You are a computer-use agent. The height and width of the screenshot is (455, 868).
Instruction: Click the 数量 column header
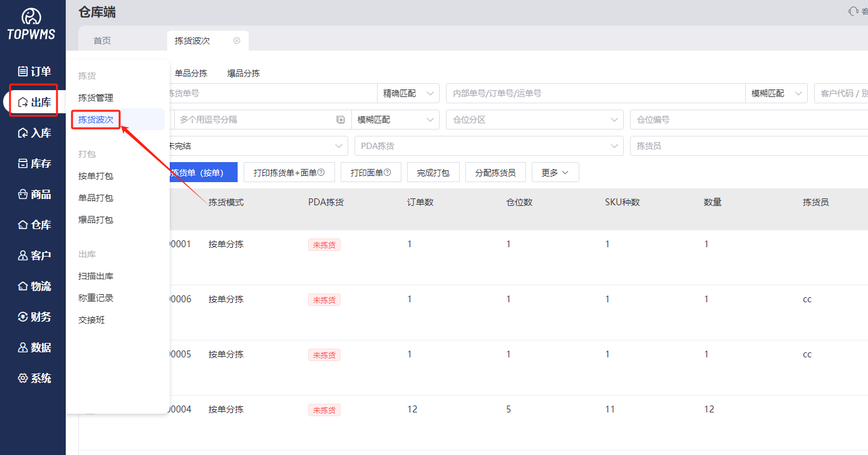pos(713,202)
